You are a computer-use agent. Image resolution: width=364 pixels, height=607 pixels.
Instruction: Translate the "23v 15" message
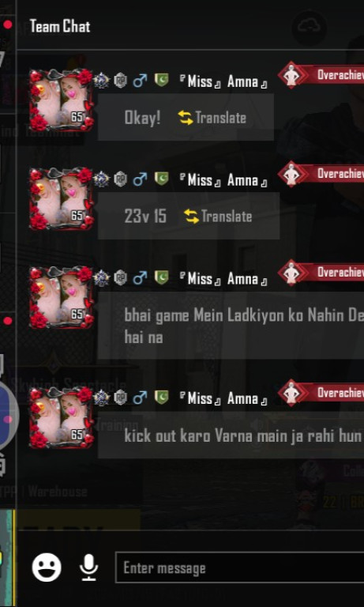pyautogui.click(x=218, y=217)
